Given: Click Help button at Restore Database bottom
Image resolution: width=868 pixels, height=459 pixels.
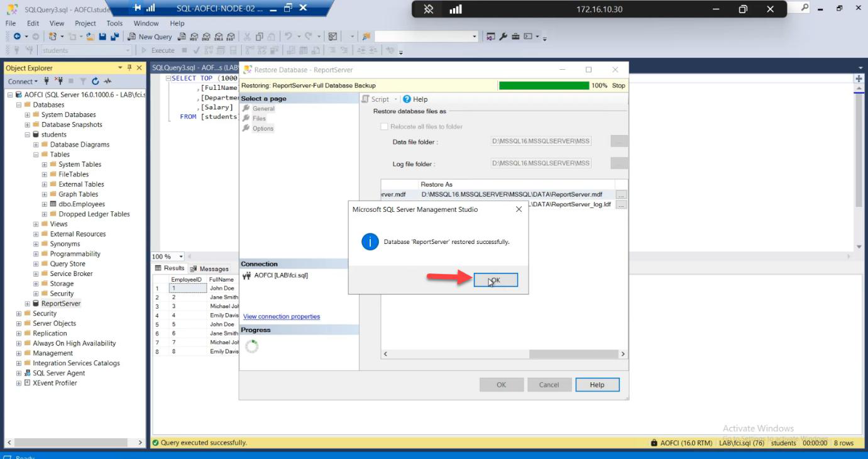Looking at the screenshot, I should (597, 385).
